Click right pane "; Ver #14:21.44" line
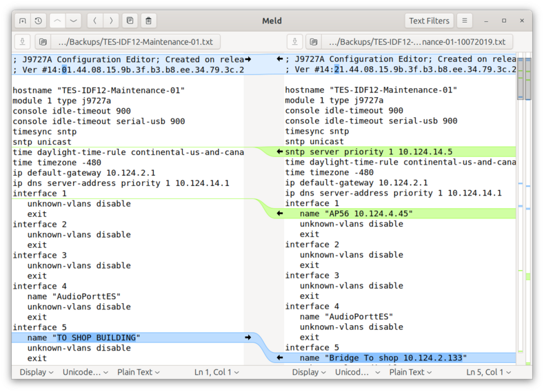This screenshot has height=392, width=544. coord(401,70)
